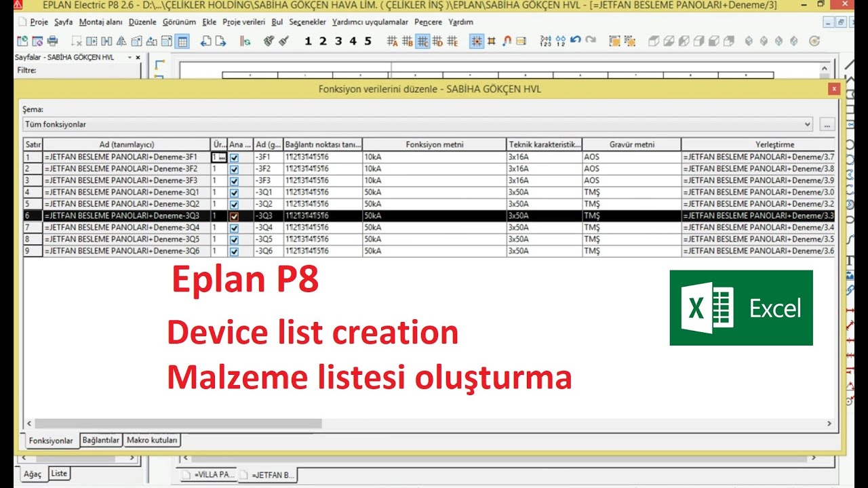Image resolution: width=868 pixels, height=488 pixels.
Task: Open the =VILLA PA... page tab
Action: tap(208, 475)
